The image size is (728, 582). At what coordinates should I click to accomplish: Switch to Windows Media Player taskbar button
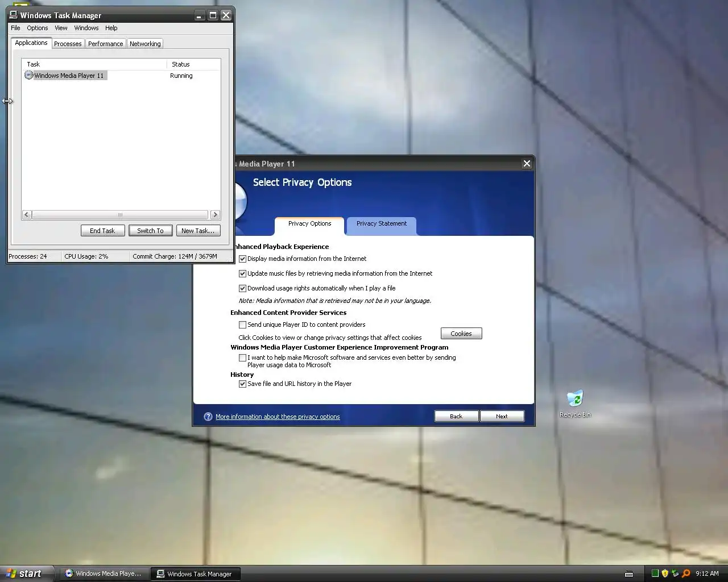coord(104,573)
